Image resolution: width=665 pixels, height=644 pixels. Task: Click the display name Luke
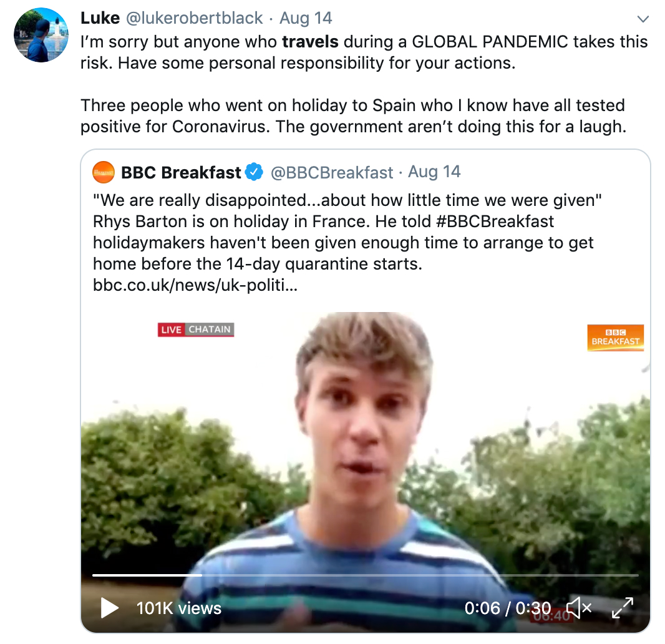(100, 18)
